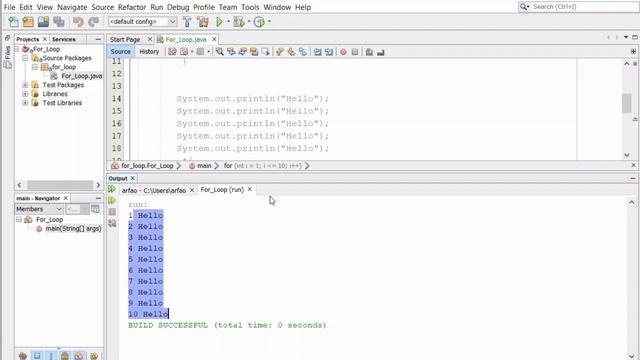The width and height of the screenshot is (640, 360).
Task: Click the Uncomment icon in editor toolbar
Action: click(x=380, y=52)
